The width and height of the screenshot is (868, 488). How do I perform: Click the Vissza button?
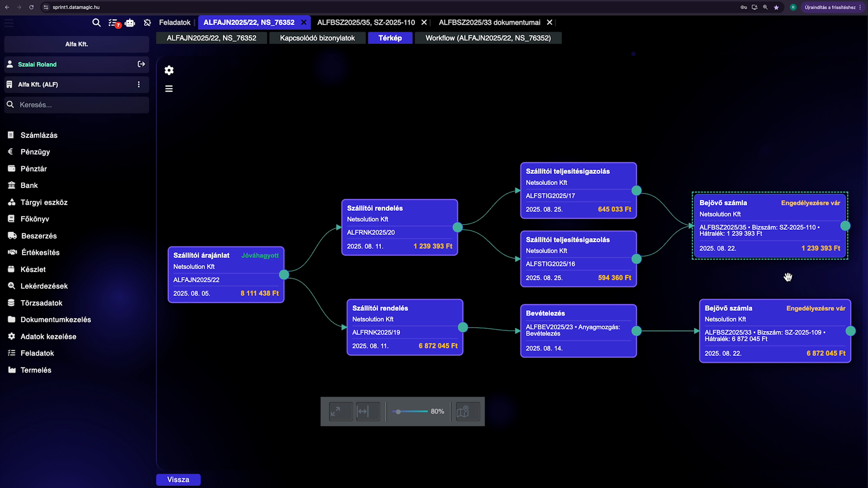coord(178,479)
